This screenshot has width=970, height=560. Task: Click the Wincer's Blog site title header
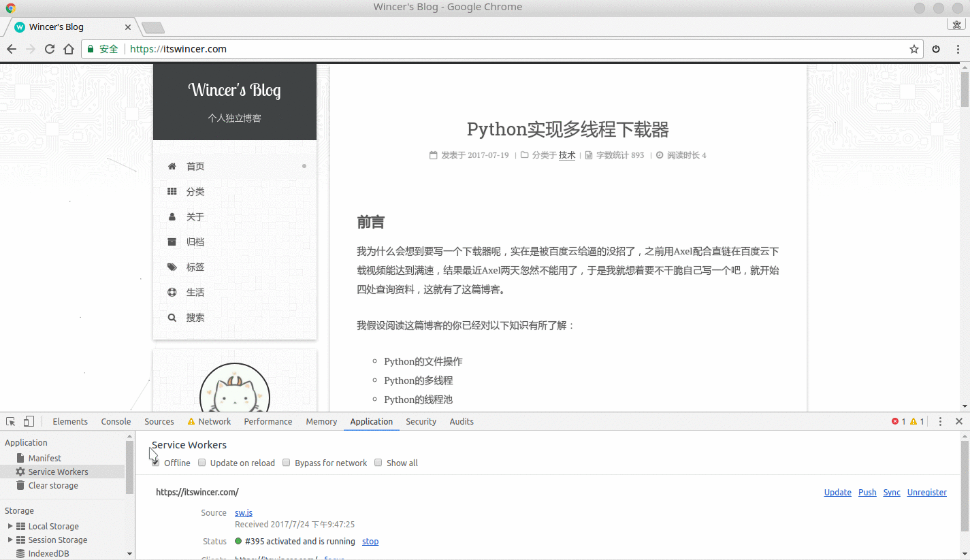coord(235,90)
